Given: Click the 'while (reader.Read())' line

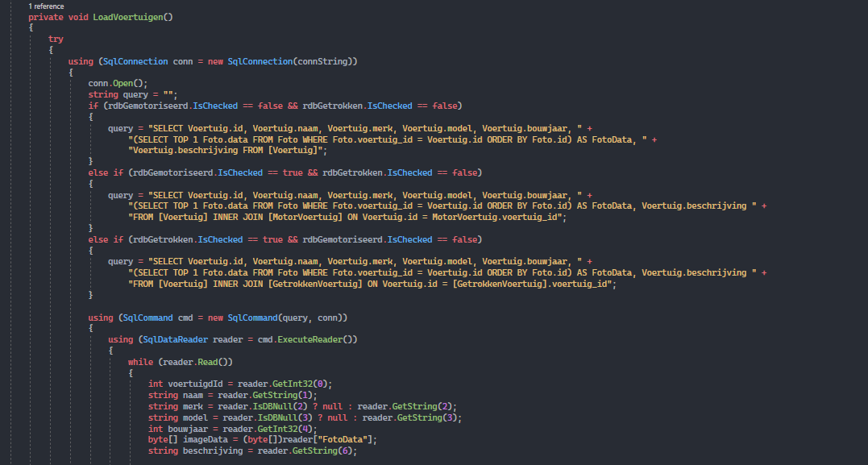Looking at the screenshot, I should tap(181, 362).
